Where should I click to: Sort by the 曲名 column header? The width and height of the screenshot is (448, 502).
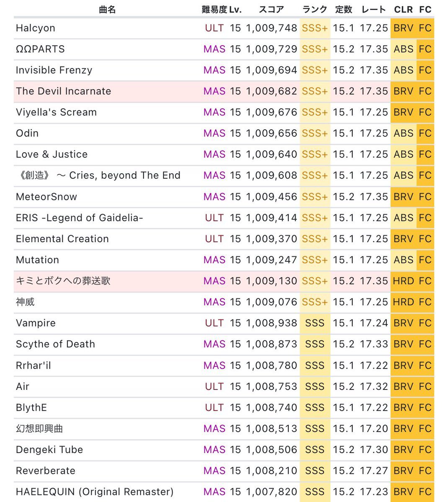(x=107, y=9)
